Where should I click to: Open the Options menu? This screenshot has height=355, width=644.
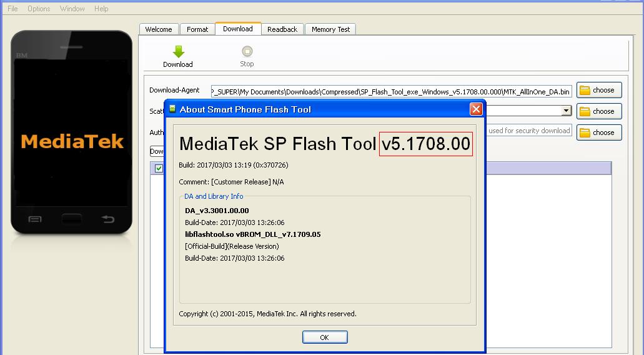pos(39,9)
